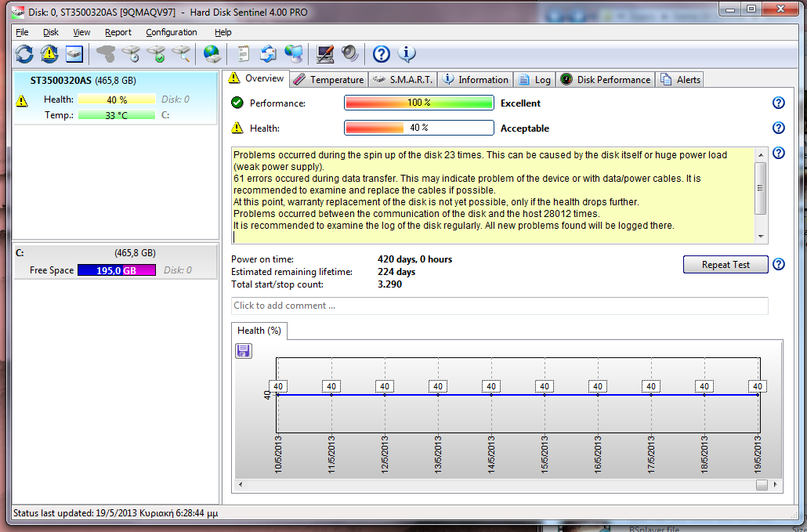Click the graph scroll left arrow

click(x=241, y=485)
